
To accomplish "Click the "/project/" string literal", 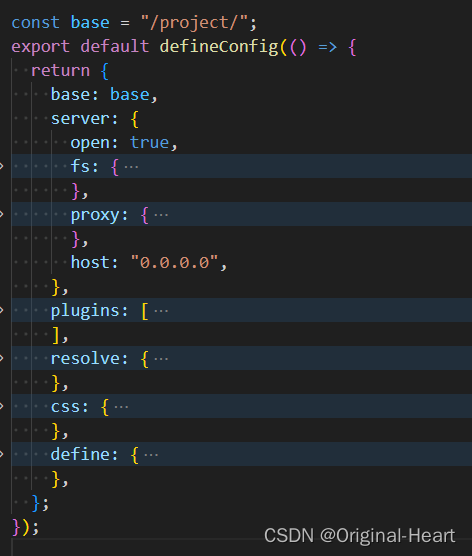I will [194, 23].
